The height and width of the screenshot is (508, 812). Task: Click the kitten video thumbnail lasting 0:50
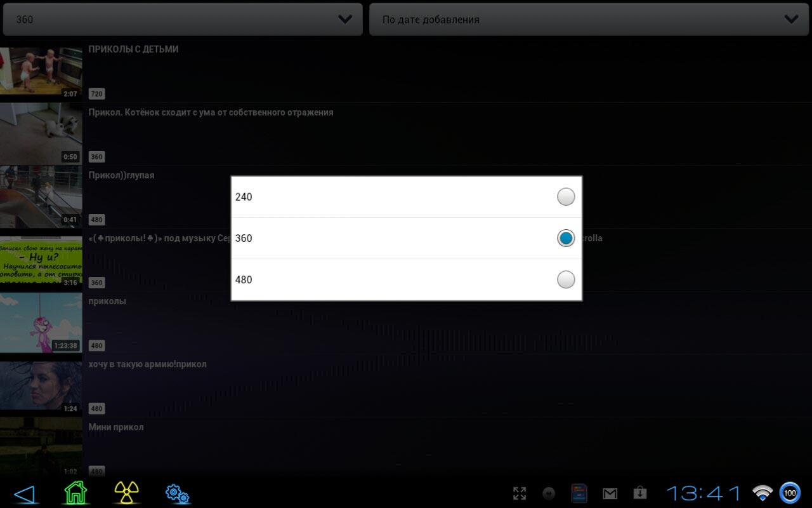[41, 133]
